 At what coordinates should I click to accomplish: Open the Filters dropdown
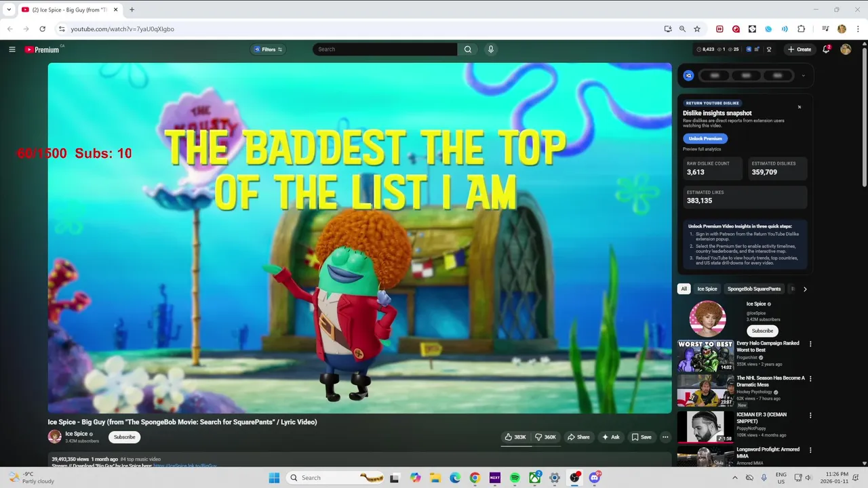pos(268,49)
